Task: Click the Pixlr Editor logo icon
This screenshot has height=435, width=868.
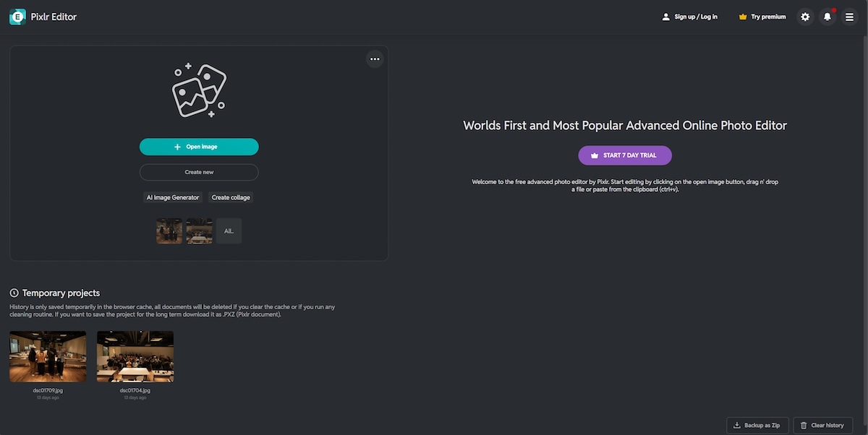Action: tap(17, 17)
